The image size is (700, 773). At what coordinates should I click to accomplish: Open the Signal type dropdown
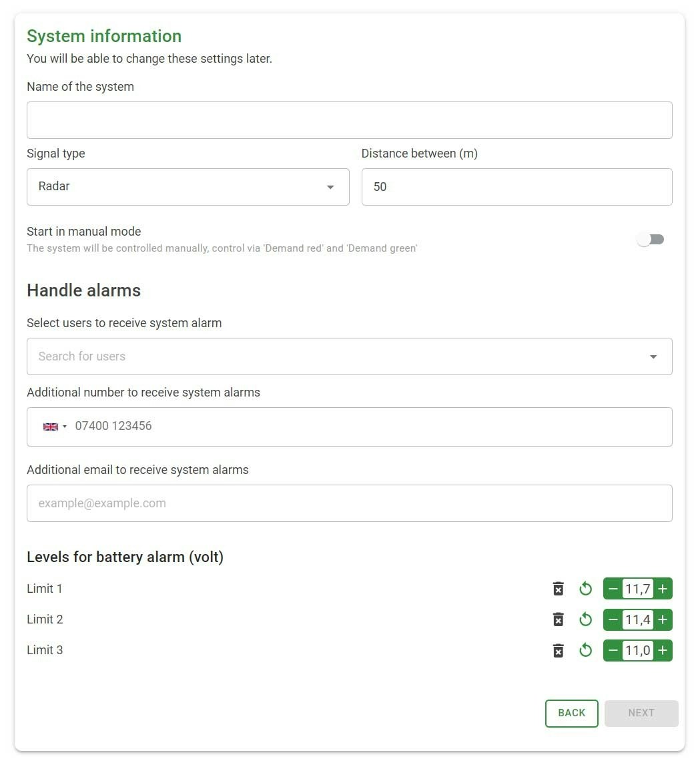point(188,187)
